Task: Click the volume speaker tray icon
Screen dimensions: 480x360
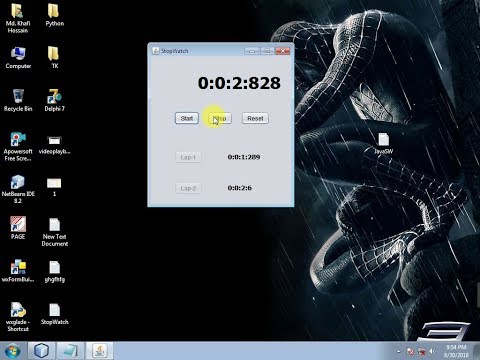Action: pos(432,351)
